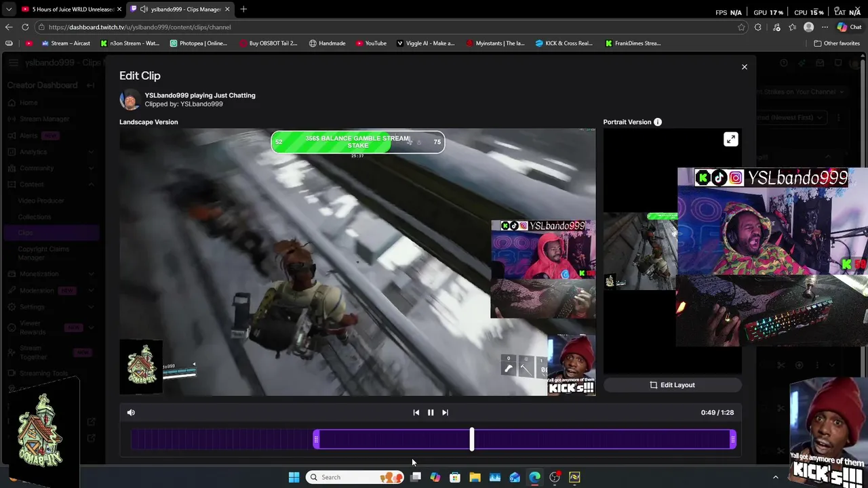Click the white playhead on the clip timeline
The image size is (868, 488).
pos(471,439)
